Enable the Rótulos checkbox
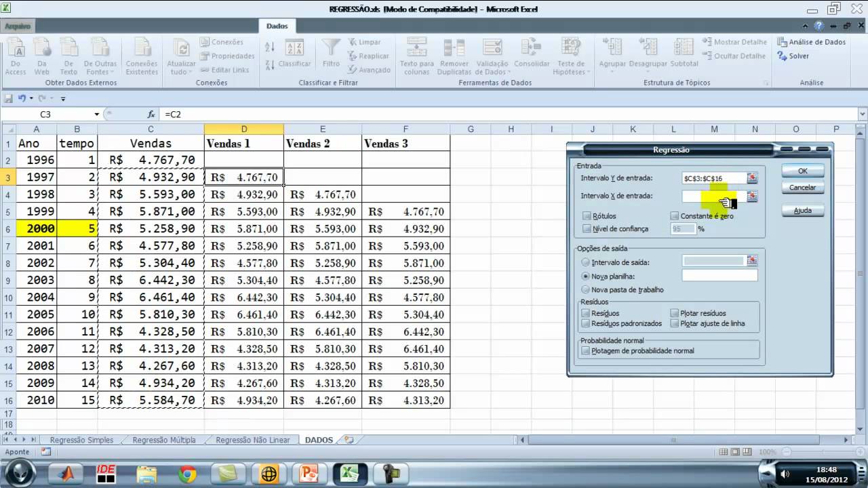The width and height of the screenshot is (868, 488). tap(587, 216)
